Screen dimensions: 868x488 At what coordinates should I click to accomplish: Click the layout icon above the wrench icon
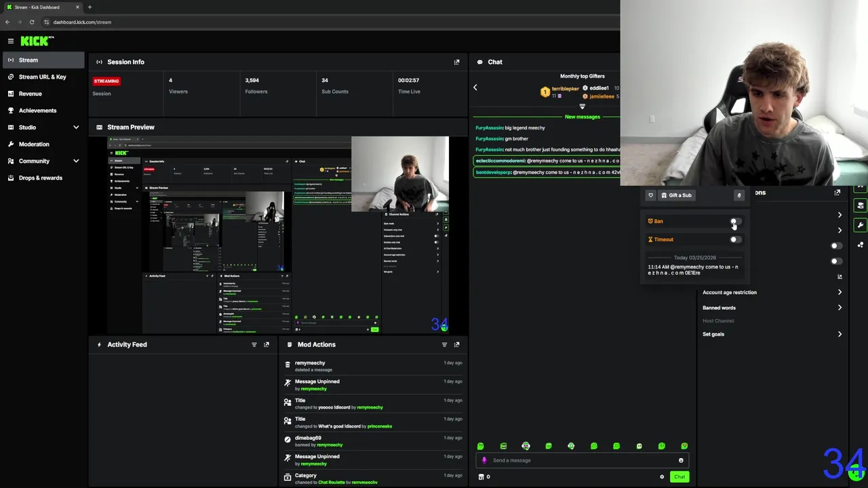point(861,205)
